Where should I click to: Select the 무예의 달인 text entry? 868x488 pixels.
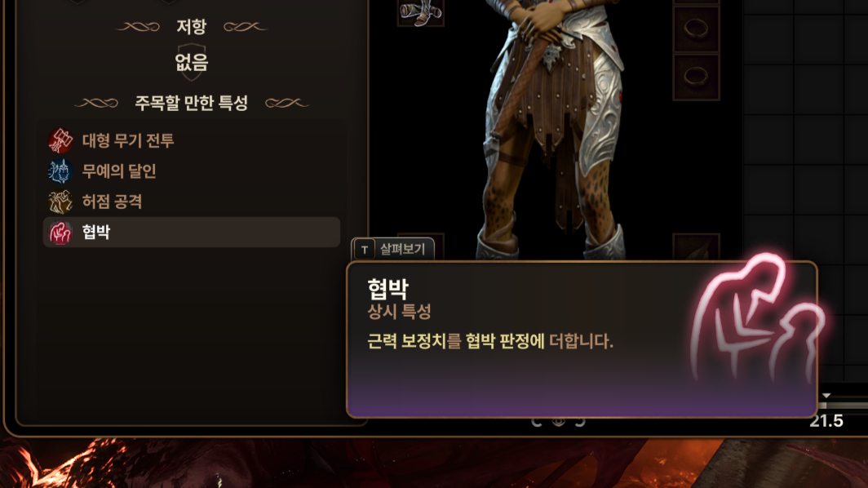point(119,171)
